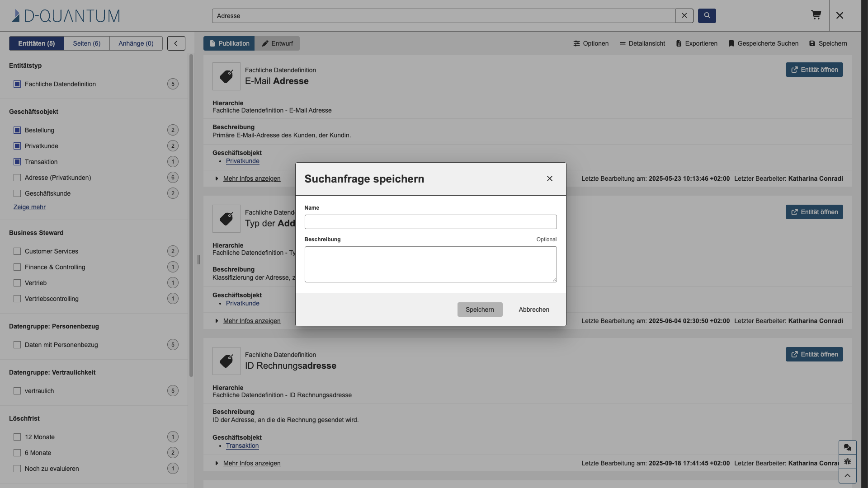
Task: Collapse the filter sidebar with arrow button
Action: pyautogui.click(x=176, y=43)
